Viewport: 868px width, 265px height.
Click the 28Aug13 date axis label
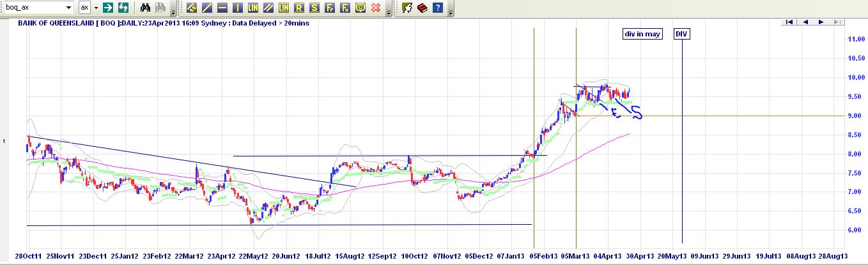(x=835, y=256)
